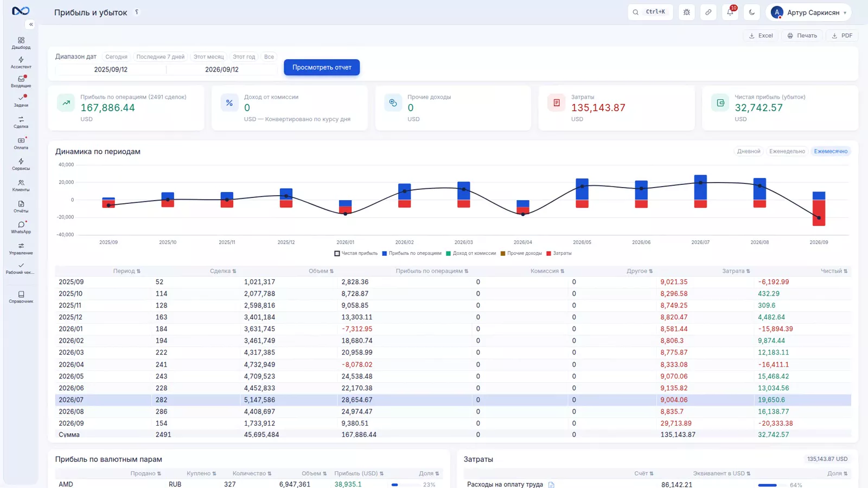Open the Отчёты reports section
Image resolution: width=868 pixels, height=488 pixels.
[x=21, y=207]
